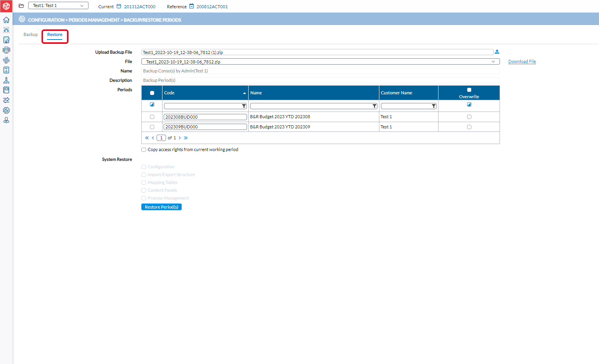This screenshot has height=364, width=599.
Task: Click the Code column sort arrow
Action: click(x=245, y=93)
